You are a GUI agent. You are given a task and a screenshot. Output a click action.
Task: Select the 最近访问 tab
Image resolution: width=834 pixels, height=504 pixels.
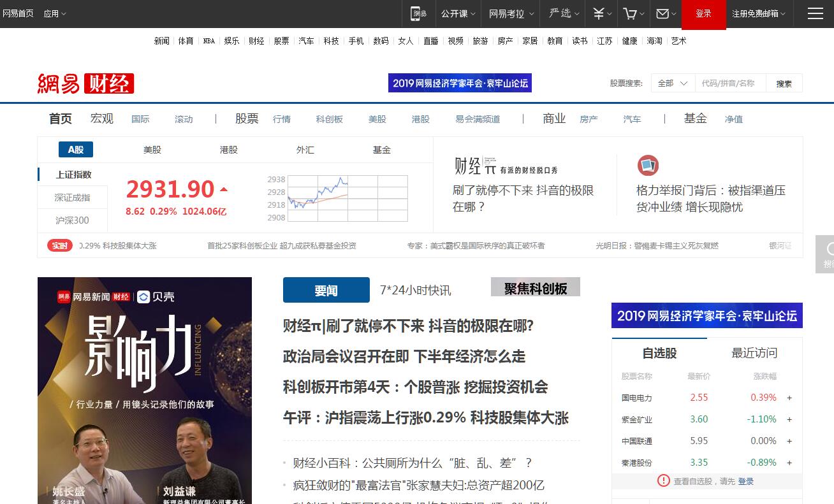tap(754, 353)
